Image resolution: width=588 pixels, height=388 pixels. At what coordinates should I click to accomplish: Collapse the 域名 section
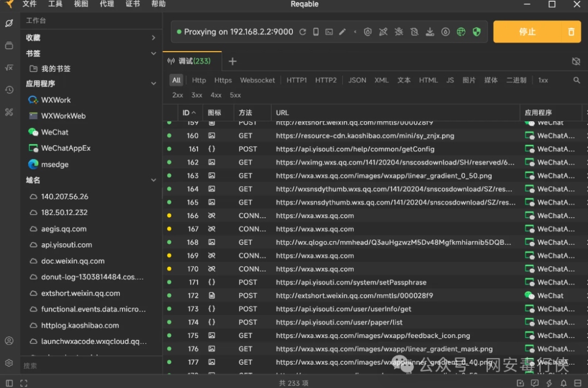pyautogui.click(x=154, y=180)
